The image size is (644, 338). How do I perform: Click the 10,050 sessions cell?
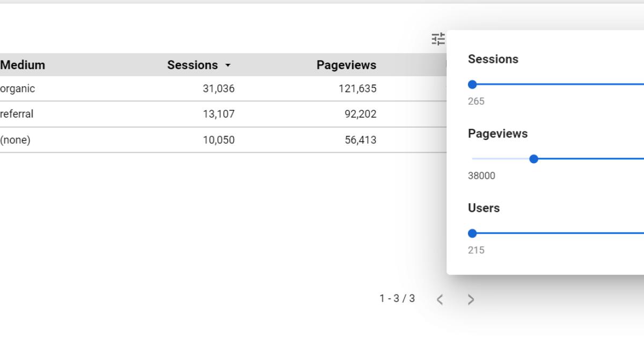tap(218, 140)
